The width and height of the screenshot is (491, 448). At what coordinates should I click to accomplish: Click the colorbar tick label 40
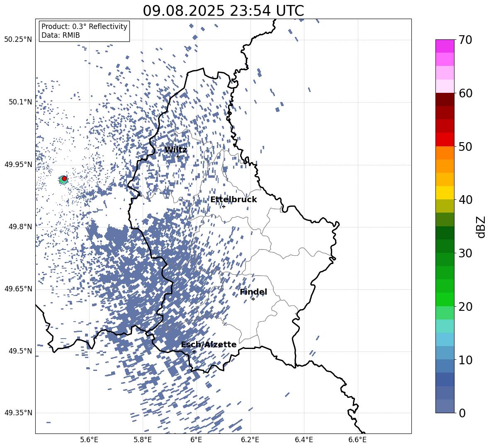465,200
